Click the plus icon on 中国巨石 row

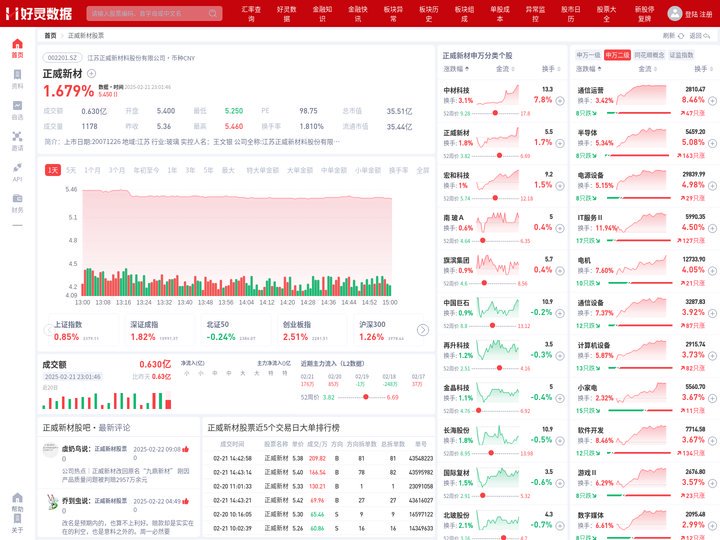coord(560,313)
